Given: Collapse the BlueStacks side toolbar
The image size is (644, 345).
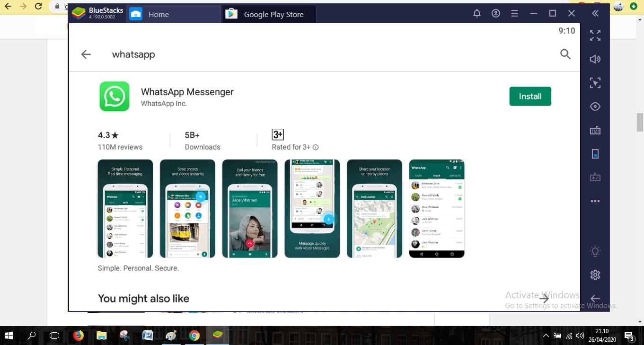Looking at the screenshot, I should click(595, 14).
